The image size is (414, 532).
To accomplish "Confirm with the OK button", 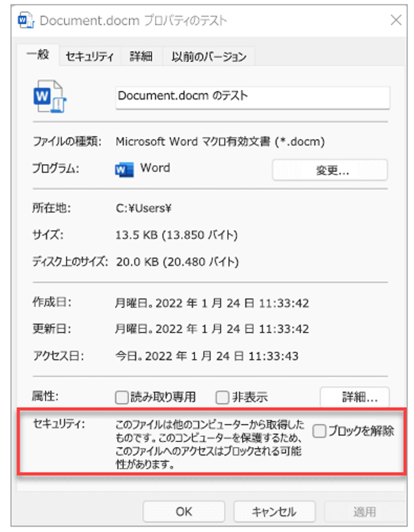I will [184, 512].
